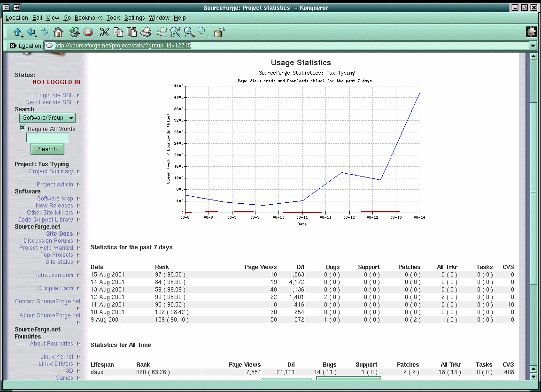Viewport: 541px width, 392px height.
Task: Find text with magnifier footprints icon
Action: [x=175, y=32]
